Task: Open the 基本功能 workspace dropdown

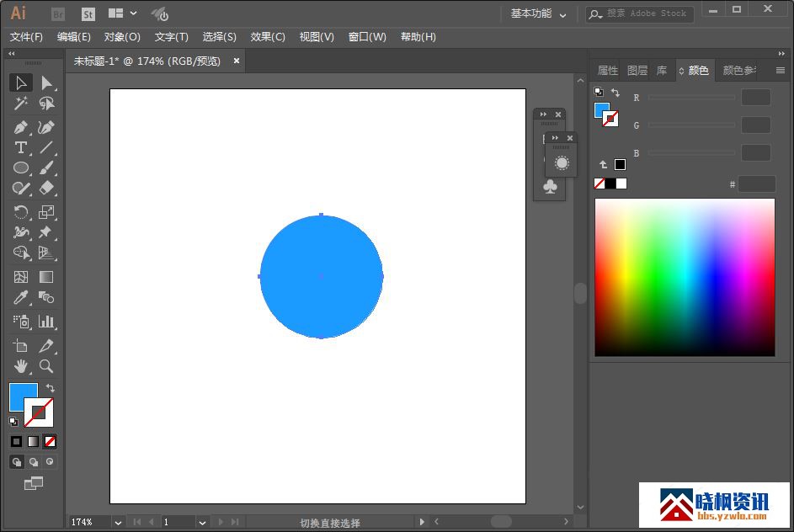Action: point(538,13)
